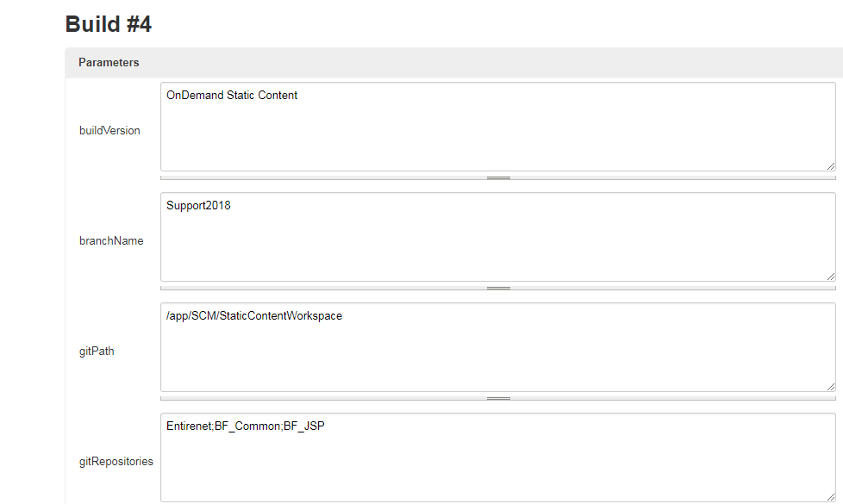Click the buildVersion parameter label
Screen dimensions: 843x504
pyautogui.click(x=109, y=131)
